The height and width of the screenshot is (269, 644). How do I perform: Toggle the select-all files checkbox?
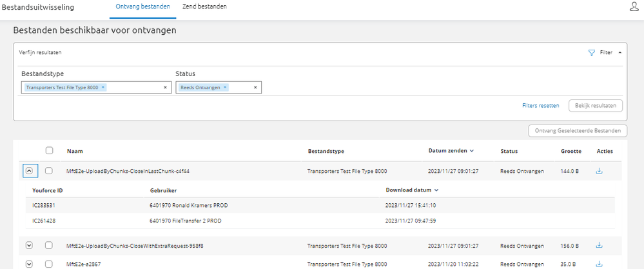(x=49, y=151)
